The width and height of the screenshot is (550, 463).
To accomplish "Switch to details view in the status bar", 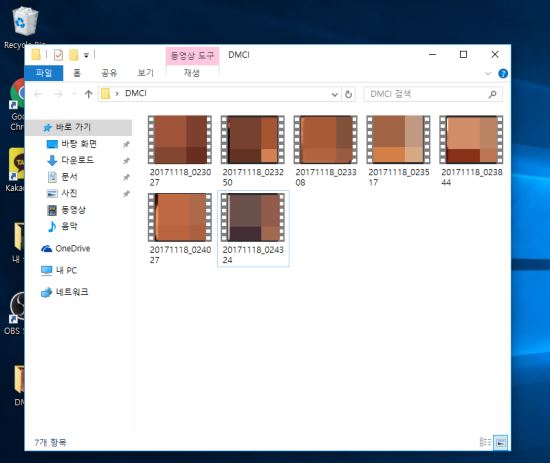I will point(485,442).
